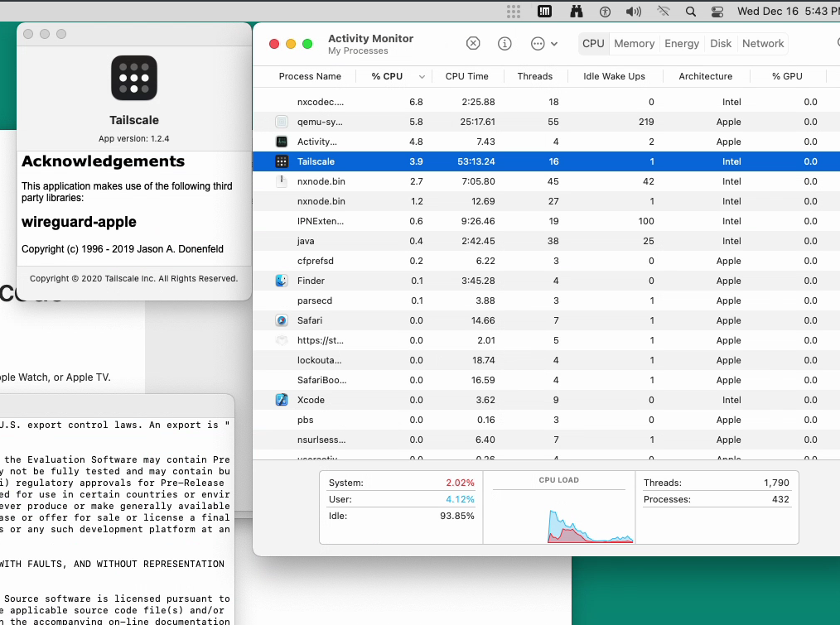Click the volume icon in the menu bar
The height and width of the screenshot is (625, 840).
tap(633, 12)
